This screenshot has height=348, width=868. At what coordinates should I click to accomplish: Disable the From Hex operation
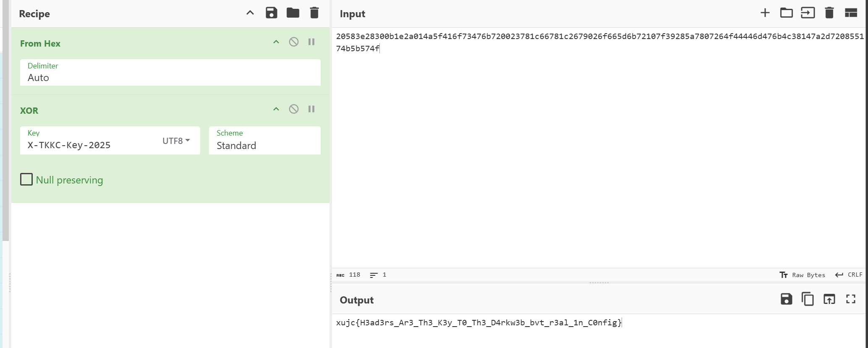coord(294,42)
